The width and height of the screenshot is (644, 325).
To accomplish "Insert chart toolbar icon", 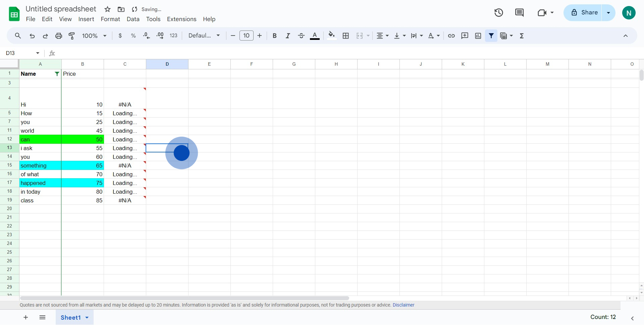I will (478, 36).
